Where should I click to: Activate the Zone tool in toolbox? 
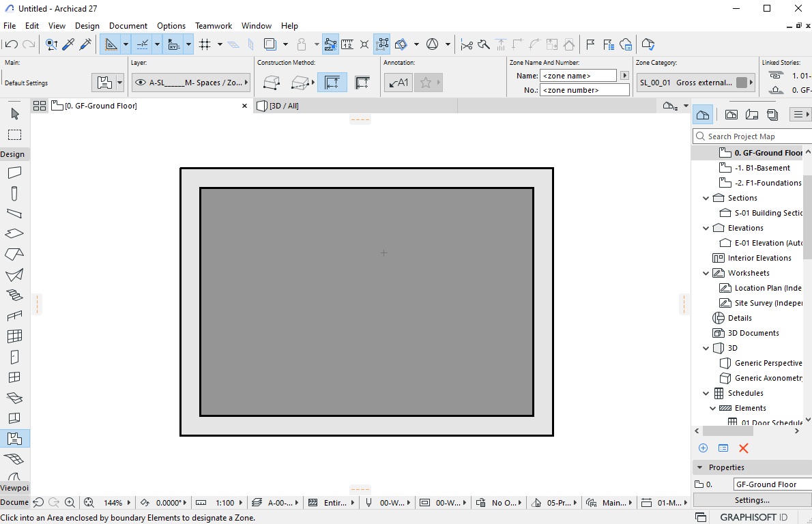(14, 439)
